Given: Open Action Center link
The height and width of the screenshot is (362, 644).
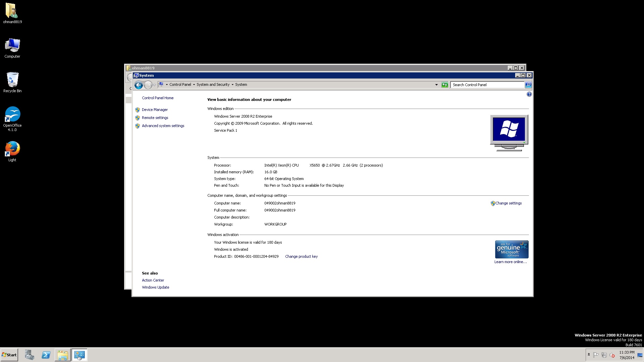Looking at the screenshot, I should click(153, 280).
